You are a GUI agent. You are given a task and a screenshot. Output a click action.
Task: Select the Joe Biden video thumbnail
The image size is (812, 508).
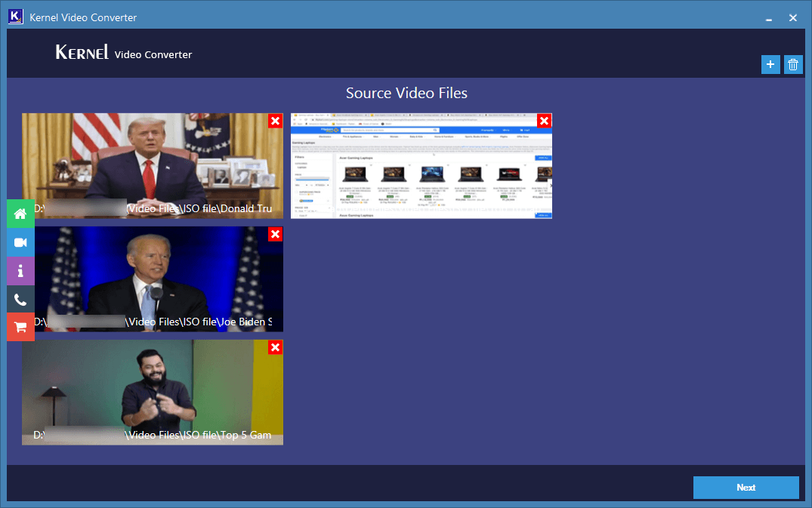click(153, 279)
